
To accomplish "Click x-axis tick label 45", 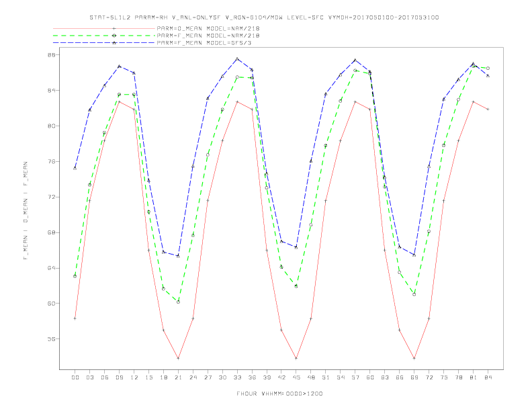I will [296, 377].
